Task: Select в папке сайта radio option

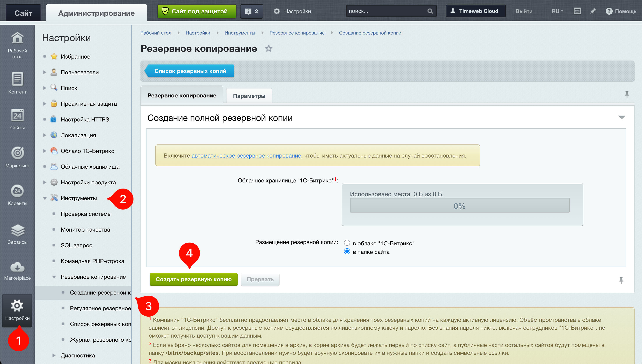Action: coord(347,251)
